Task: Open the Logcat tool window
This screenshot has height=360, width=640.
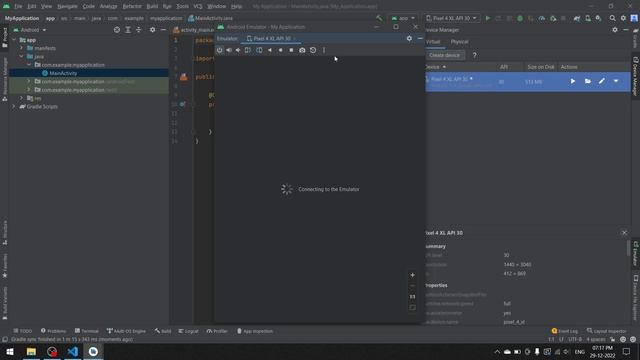Action: (188, 331)
